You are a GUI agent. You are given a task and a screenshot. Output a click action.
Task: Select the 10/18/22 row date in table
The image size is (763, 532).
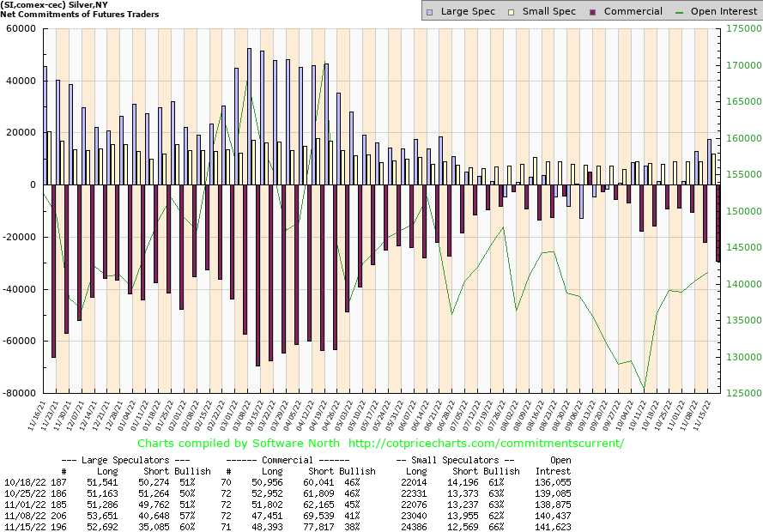click(23, 482)
